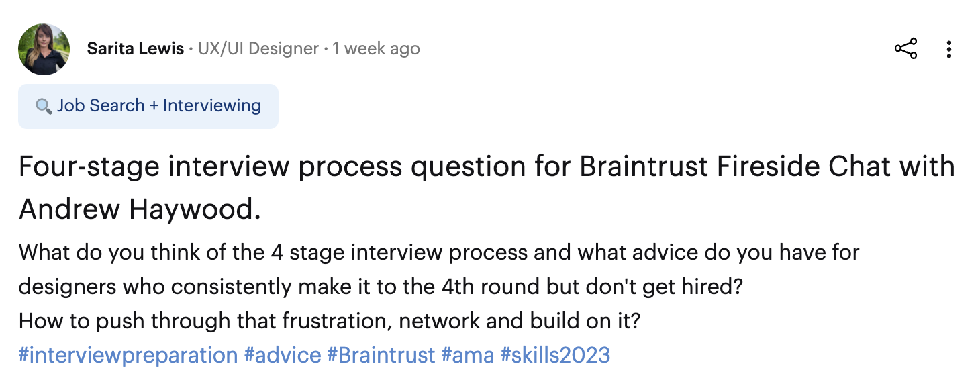This screenshot has width=980, height=384.
Task: Click the 'How to push through that frustration' line
Action: coord(330,321)
